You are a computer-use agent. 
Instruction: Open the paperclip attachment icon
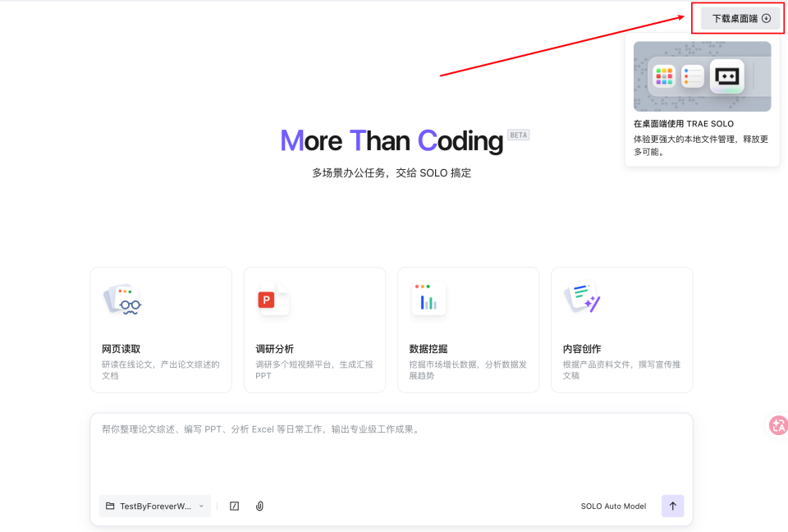click(x=259, y=506)
